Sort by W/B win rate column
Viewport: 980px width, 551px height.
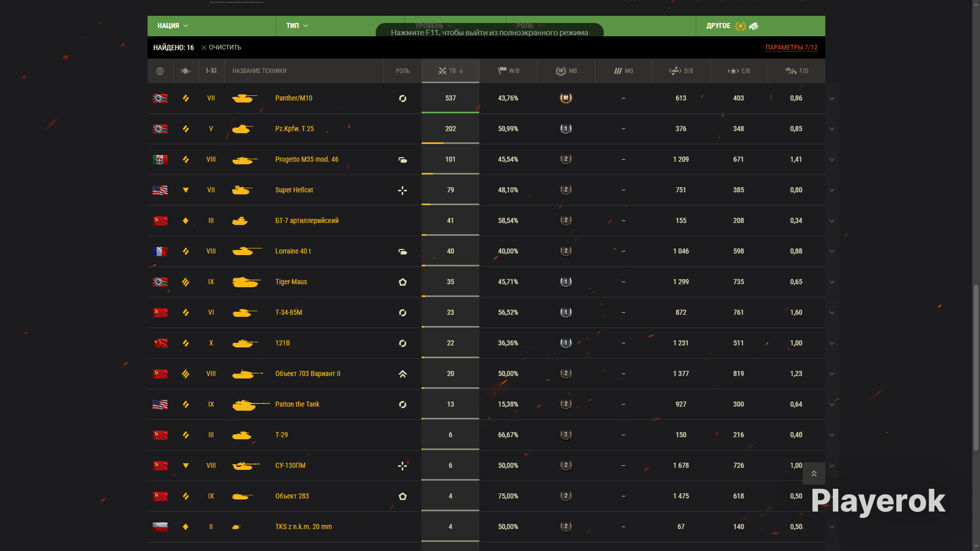tap(508, 71)
